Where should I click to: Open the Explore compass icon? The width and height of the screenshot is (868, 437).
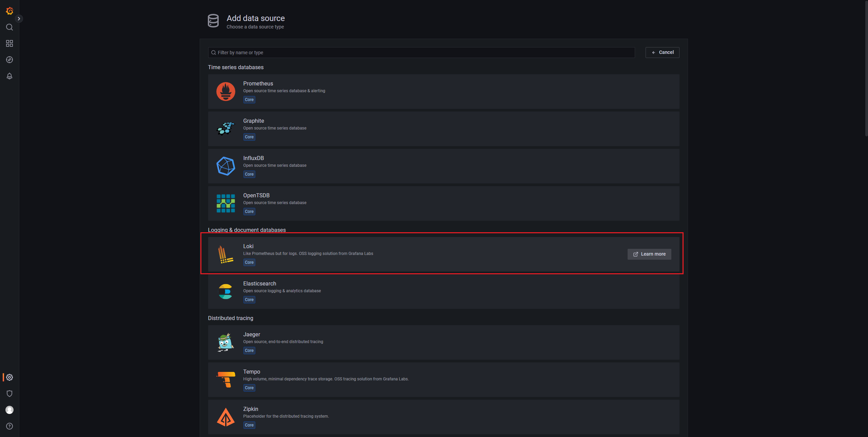[9, 60]
